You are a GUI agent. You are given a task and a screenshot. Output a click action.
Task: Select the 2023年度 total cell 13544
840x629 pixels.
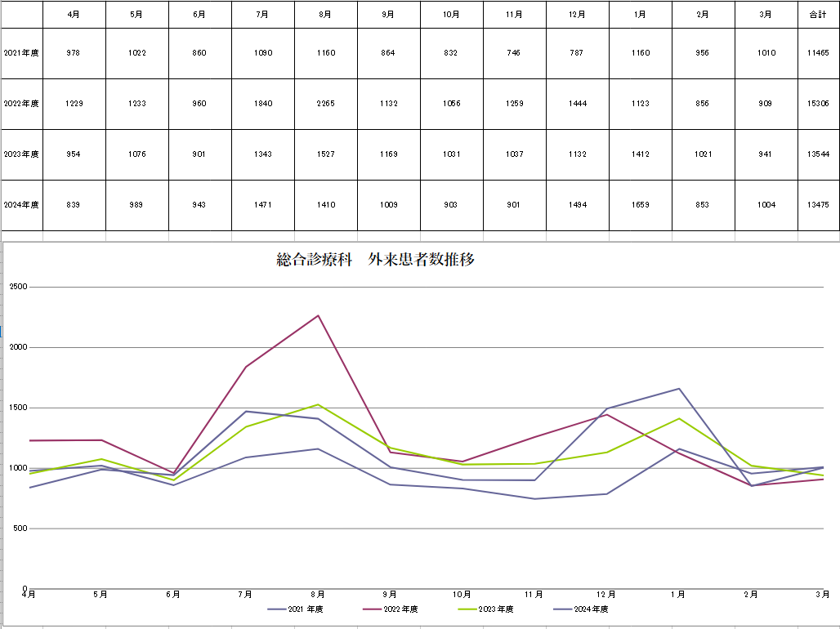point(818,154)
